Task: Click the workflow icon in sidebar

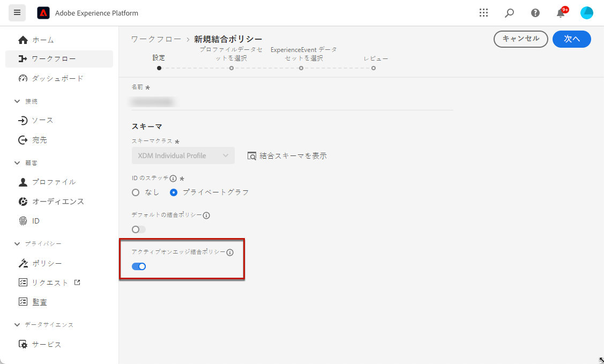Action: coord(23,59)
